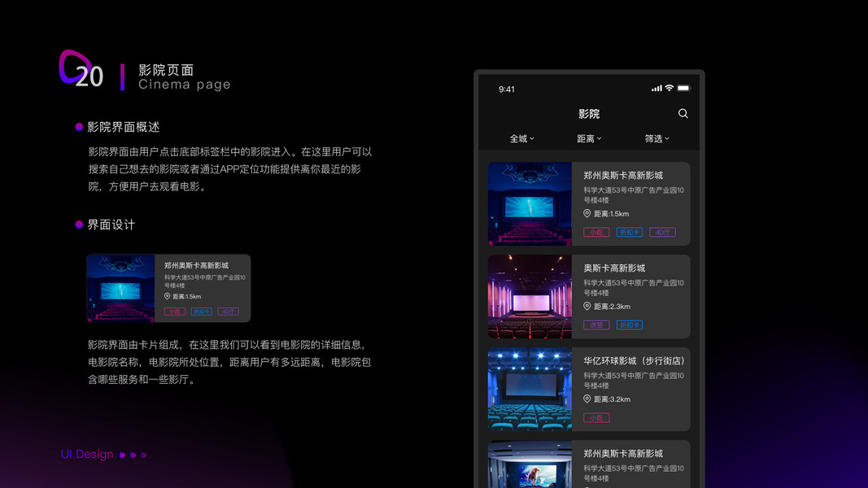Viewport: 868px width, 488px height.
Task: Open the 筛选 filter dropdown
Action: coord(657,139)
